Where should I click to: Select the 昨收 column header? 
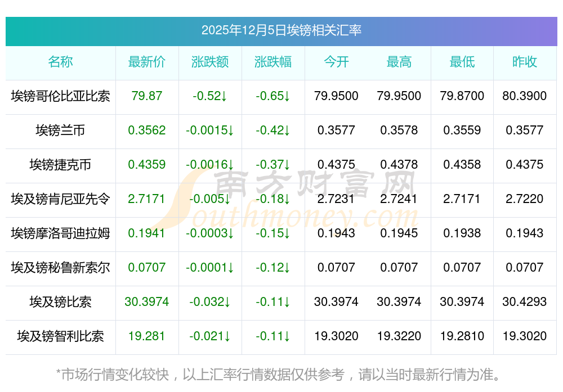coord(525,62)
